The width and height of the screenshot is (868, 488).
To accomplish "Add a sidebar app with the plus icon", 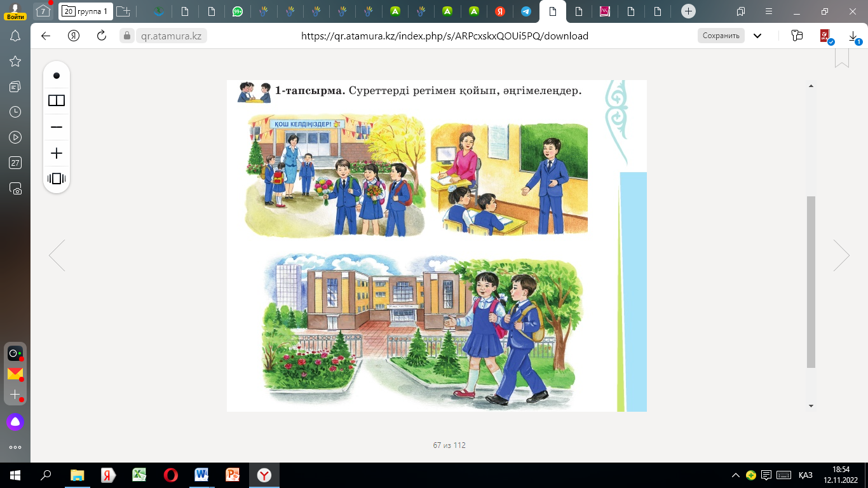I will point(15,395).
